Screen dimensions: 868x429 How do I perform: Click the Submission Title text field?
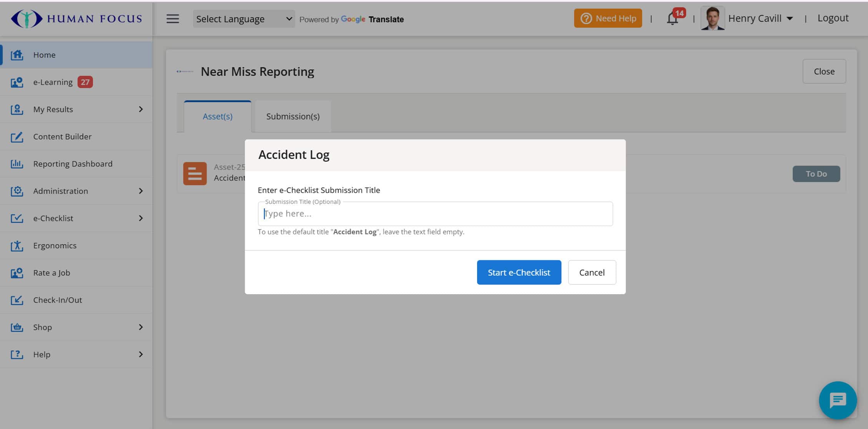click(x=435, y=214)
